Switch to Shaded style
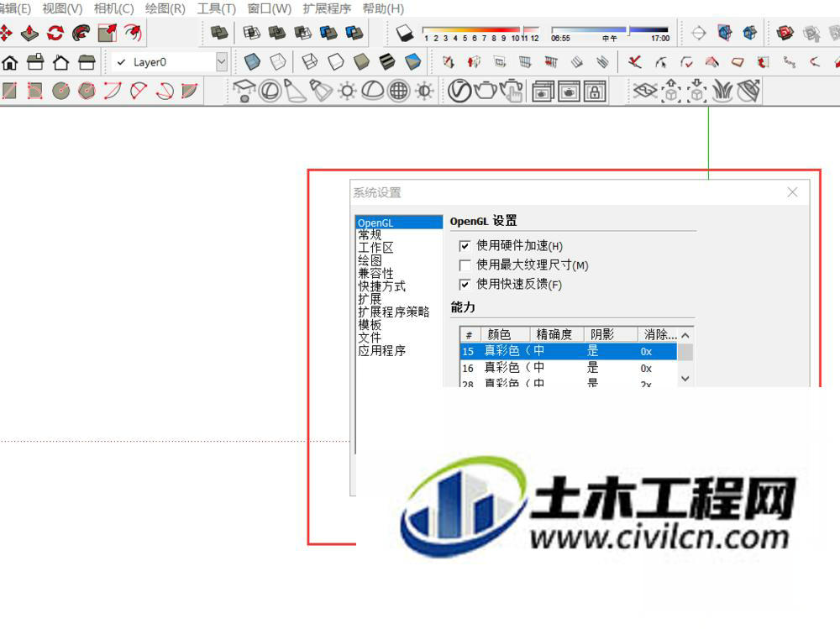 [x=361, y=62]
